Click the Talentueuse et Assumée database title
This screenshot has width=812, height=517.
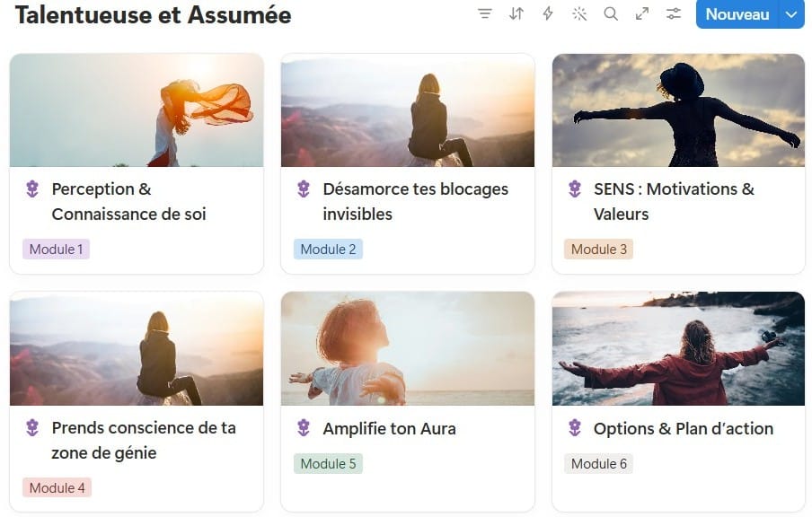pos(153,14)
